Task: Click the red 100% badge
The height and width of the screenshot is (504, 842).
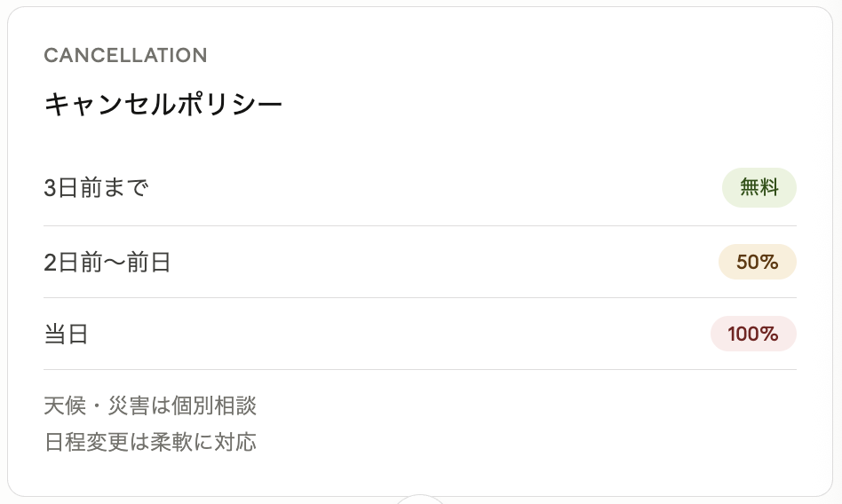Action: pos(753,334)
